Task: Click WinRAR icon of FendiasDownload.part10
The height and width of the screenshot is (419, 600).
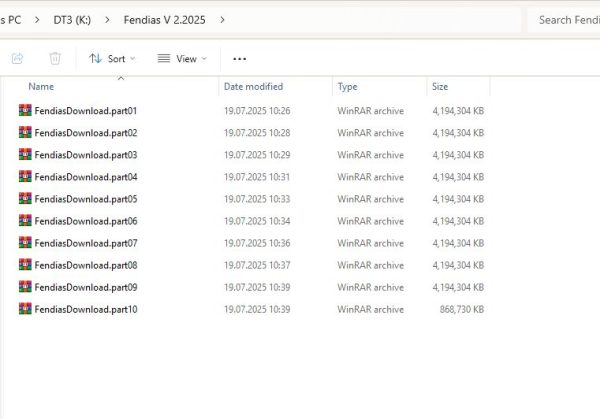Action: (x=25, y=309)
